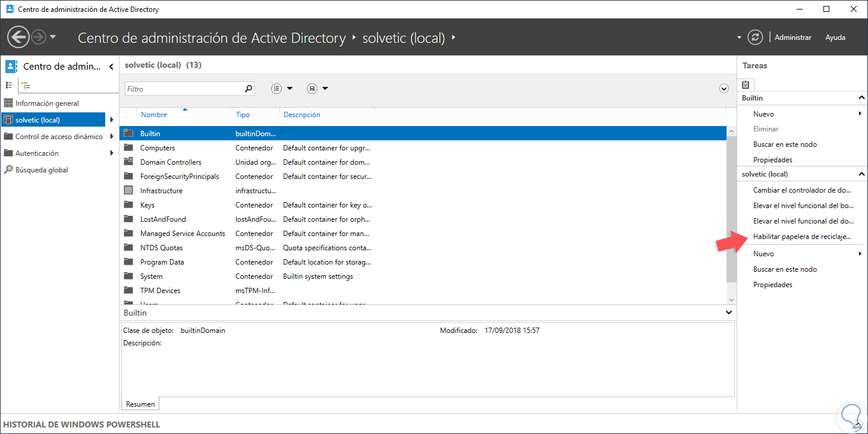The image size is (868, 434).
Task: Switch navigation pane to tree view icon
Action: tap(26, 85)
